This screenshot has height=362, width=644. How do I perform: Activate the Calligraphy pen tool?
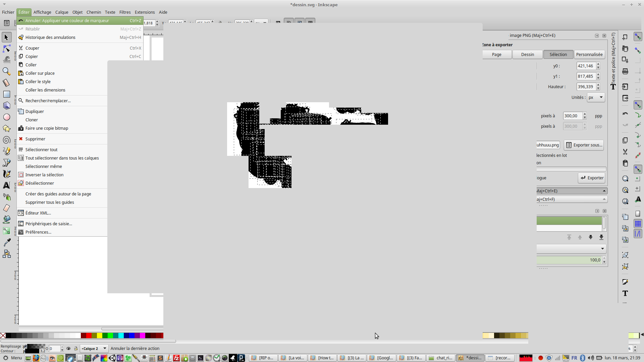pyautogui.click(x=6, y=174)
